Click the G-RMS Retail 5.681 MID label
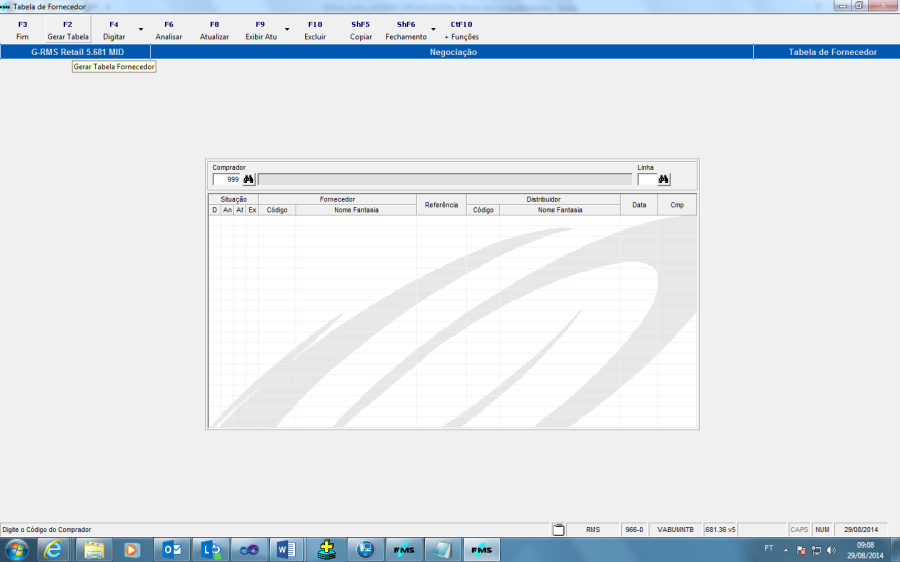The width and height of the screenshot is (900, 562). (x=77, y=52)
